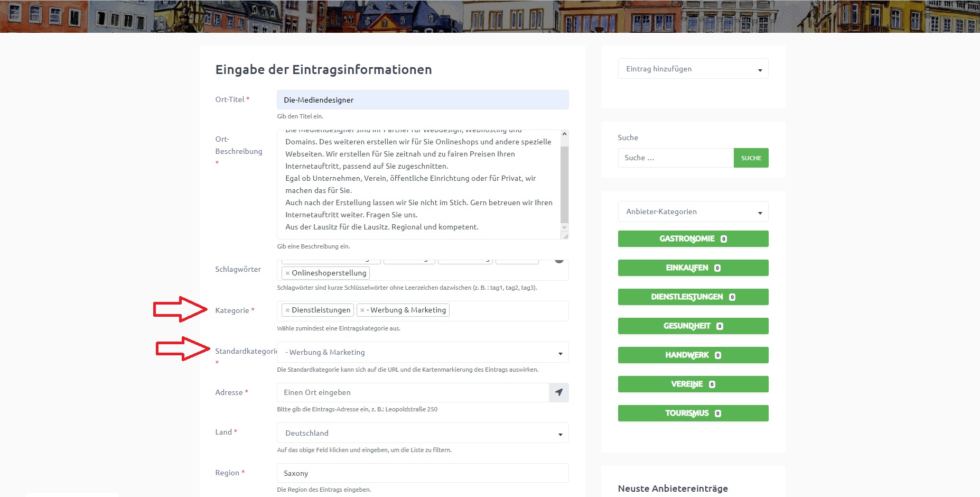Remove the Dienstleistungen category tag
Screen dimensions: 980x497
click(287, 310)
